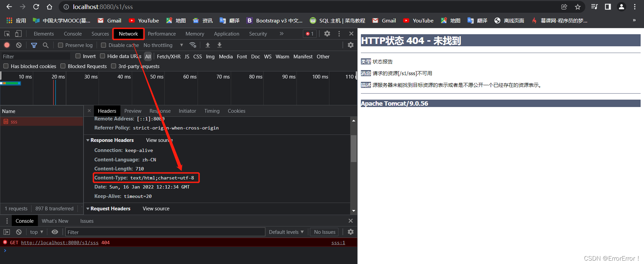Open Chrome profile avatar

click(621, 7)
